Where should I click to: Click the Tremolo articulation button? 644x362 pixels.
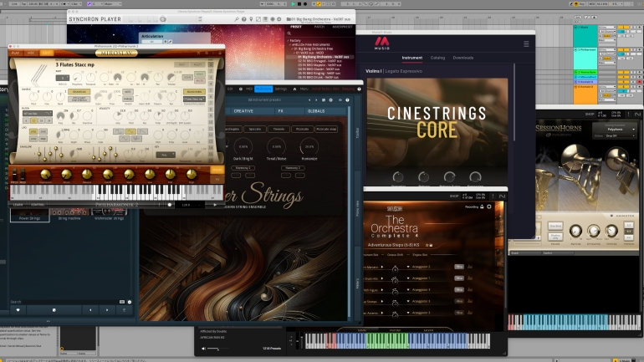[279, 129]
